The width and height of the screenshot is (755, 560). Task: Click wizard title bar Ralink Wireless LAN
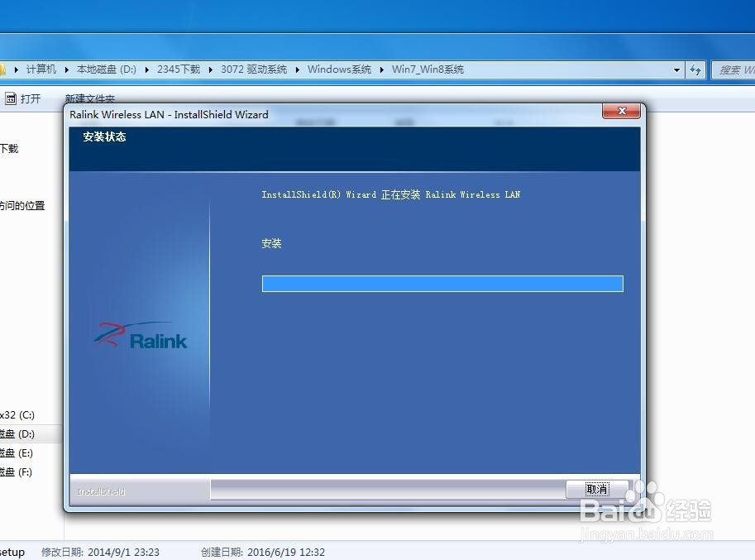coord(169,115)
